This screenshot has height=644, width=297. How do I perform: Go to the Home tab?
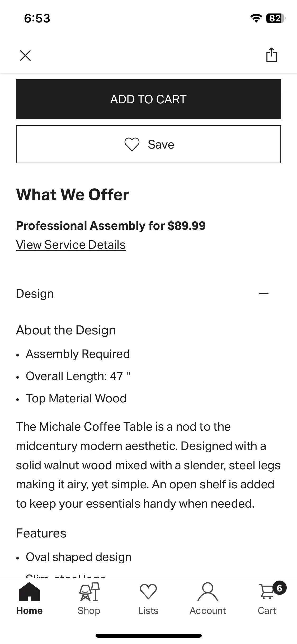[x=29, y=599]
